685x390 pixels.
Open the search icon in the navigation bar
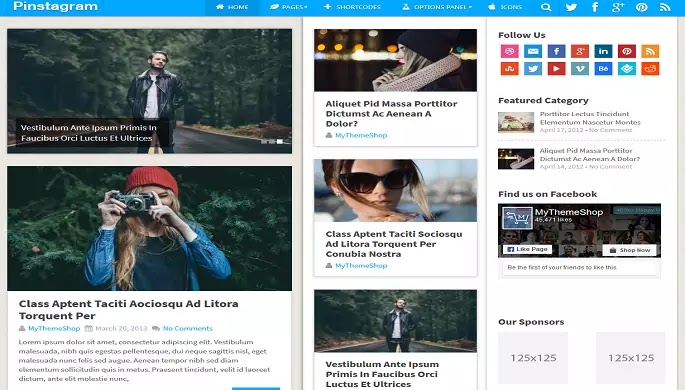pyautogui.click(x=546, y=7)
